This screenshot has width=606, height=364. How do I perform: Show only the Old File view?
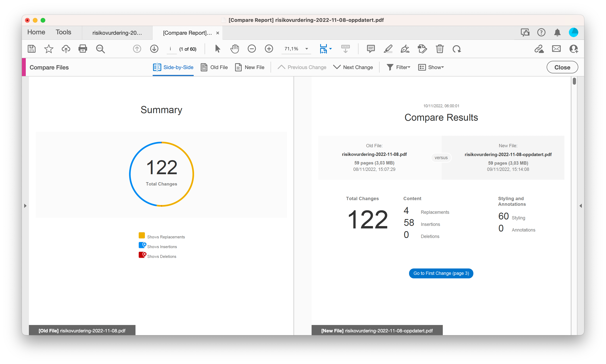click(x=214, y=67)
